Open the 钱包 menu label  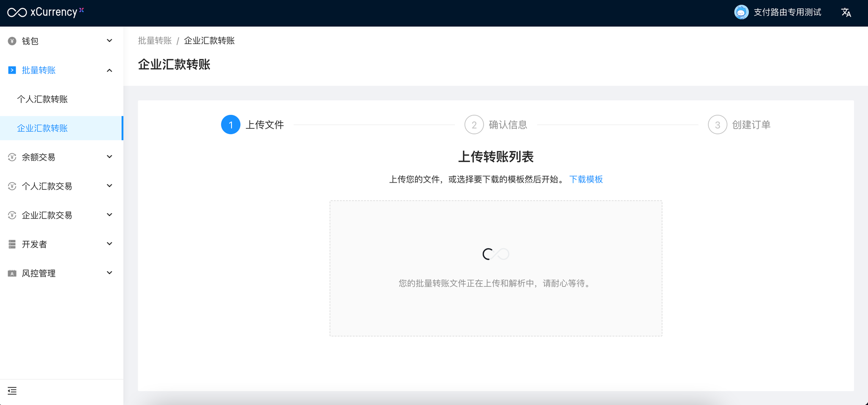(30, 41)
